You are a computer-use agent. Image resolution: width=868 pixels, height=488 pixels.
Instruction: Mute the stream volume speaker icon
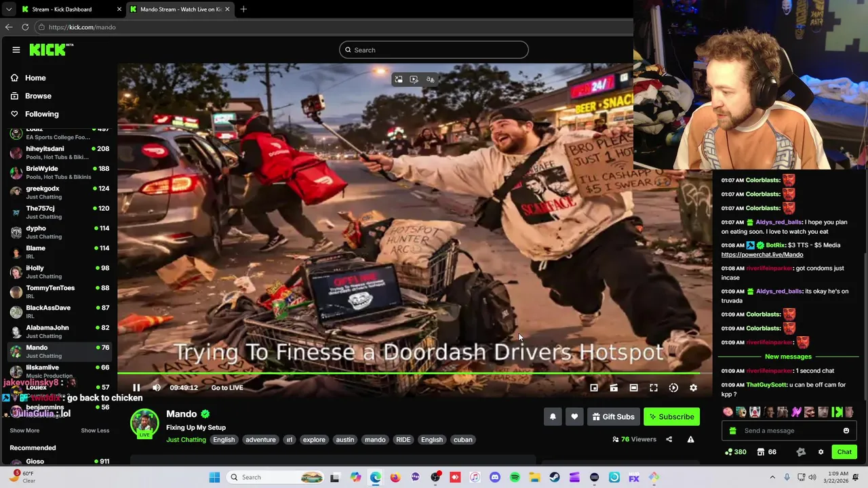[157, 388]
